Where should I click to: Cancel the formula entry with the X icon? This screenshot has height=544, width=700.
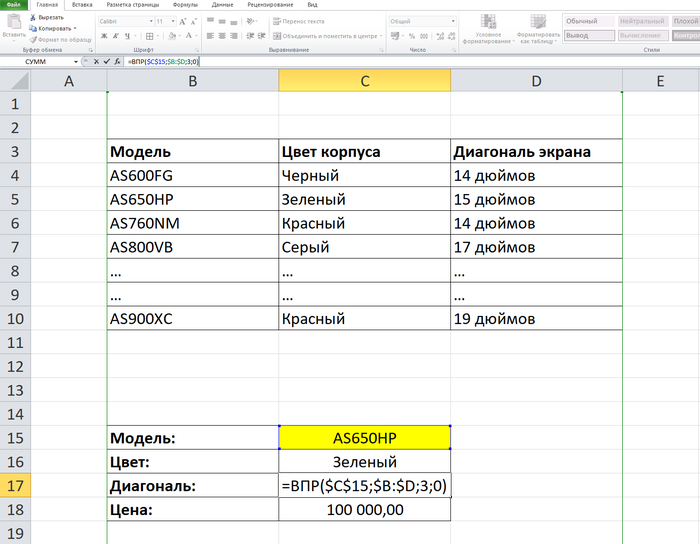(96, 62)
